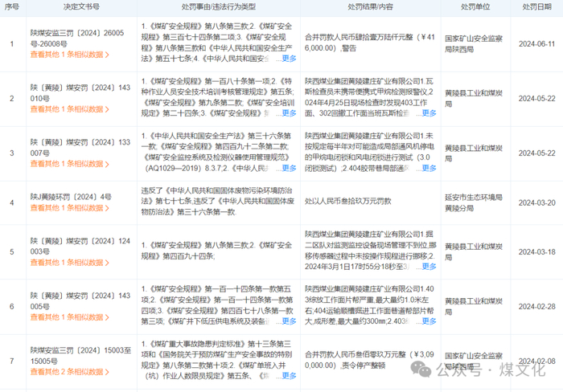Expand 更多 in row 1 violation reason
This screenshot has height=392, width=563.
tap(289, 59)
